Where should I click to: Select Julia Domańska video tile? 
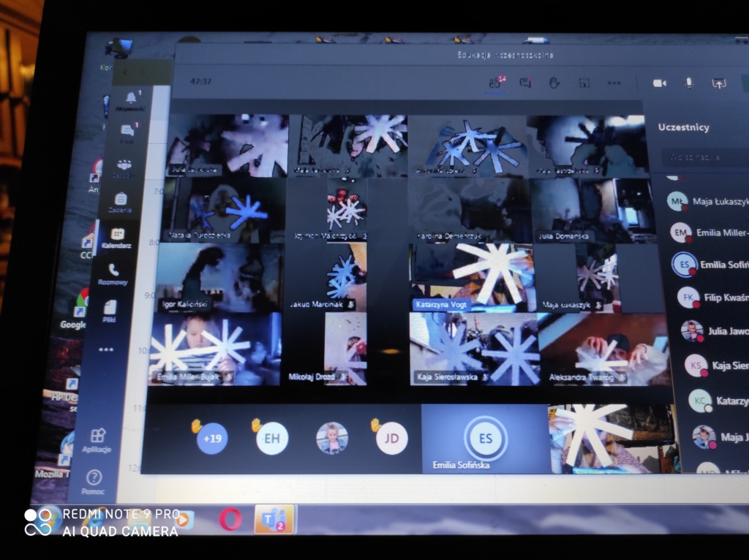(592, 210)
